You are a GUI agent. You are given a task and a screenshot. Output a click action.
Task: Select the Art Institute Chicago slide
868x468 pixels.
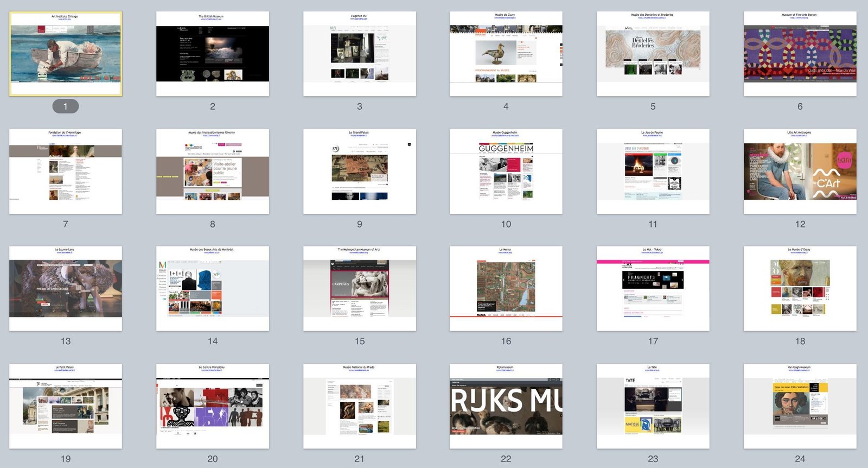point(66,54)
